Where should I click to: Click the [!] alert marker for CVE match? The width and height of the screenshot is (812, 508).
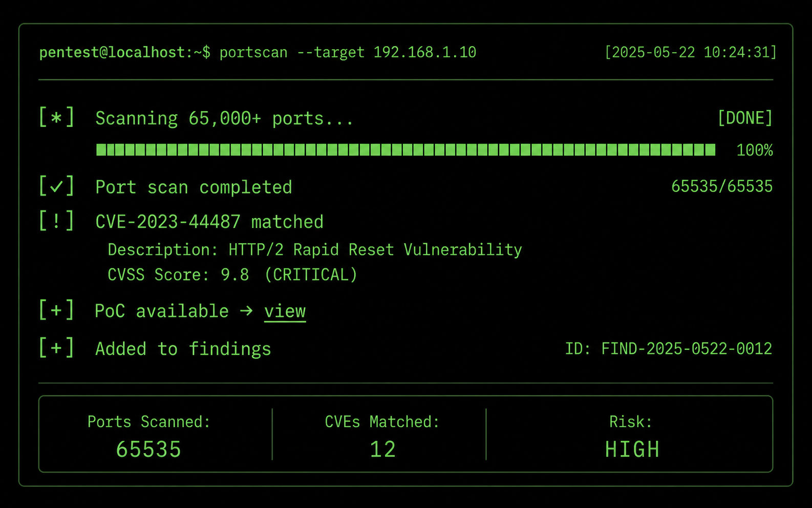[57, 221]
